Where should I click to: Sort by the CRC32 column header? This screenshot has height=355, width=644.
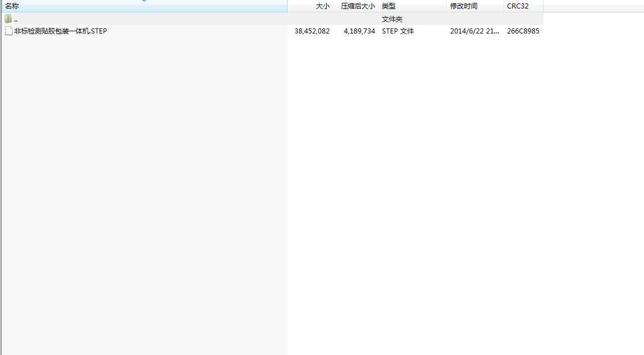[x=523, y=6]
